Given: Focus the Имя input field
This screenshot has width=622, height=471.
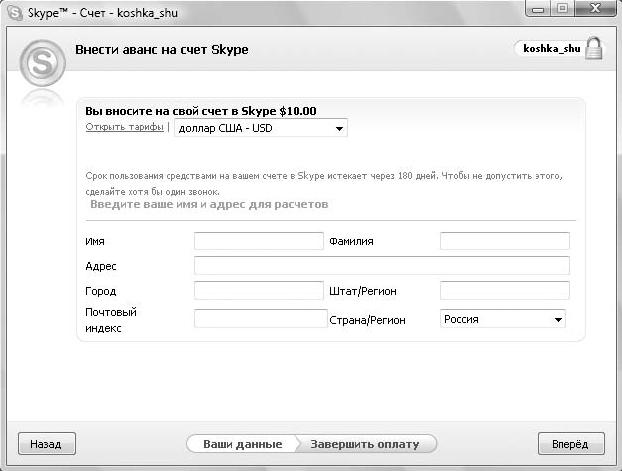Looking at the screenshot, I should pos(259,241).
